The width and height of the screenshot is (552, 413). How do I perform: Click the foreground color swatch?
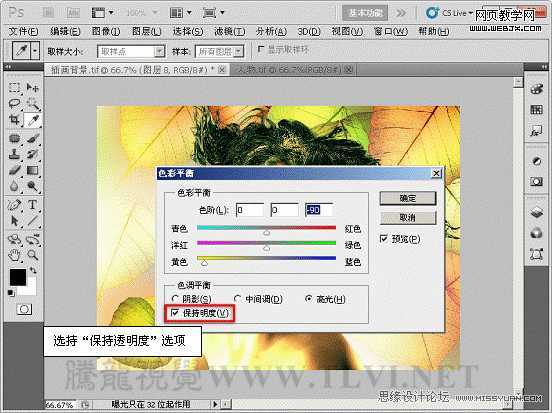pyautogui.click(x=18, y=277)
